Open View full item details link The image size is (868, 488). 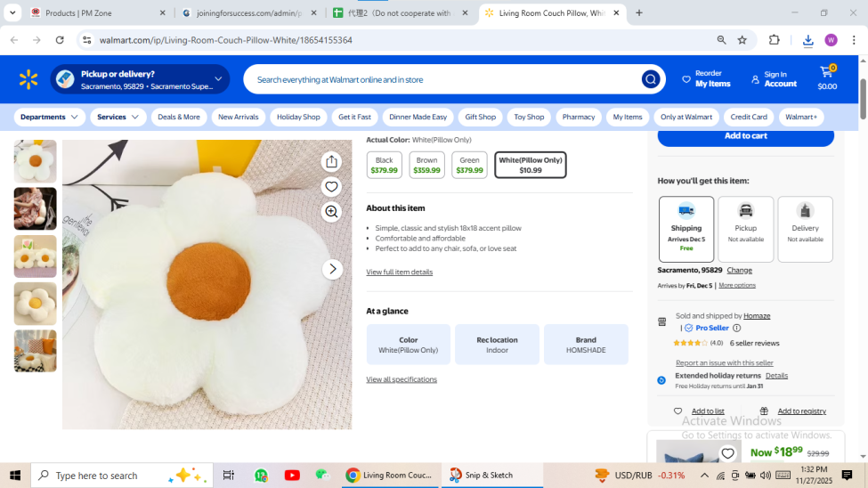point(399,272)
